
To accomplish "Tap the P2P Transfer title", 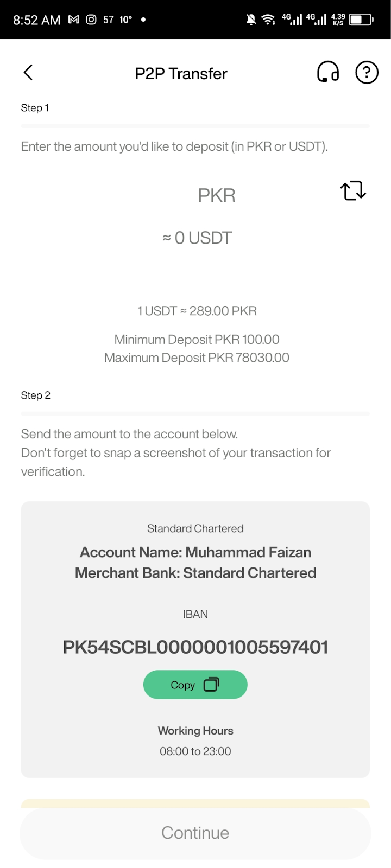I will click(x=181, y=73).
